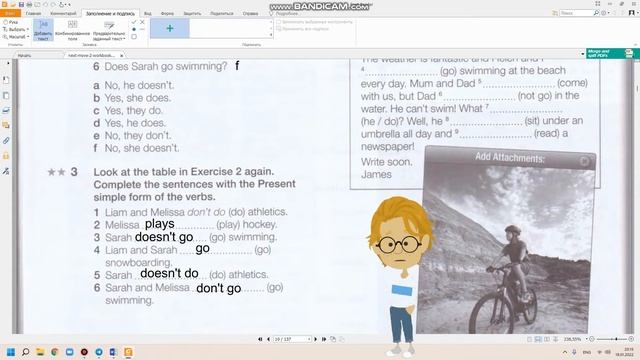Image resolution: width=640 pixels, height=360 pixels.
Task: Activate the Add Text tool
Action: pyautogui.click(x=43, y=30)
